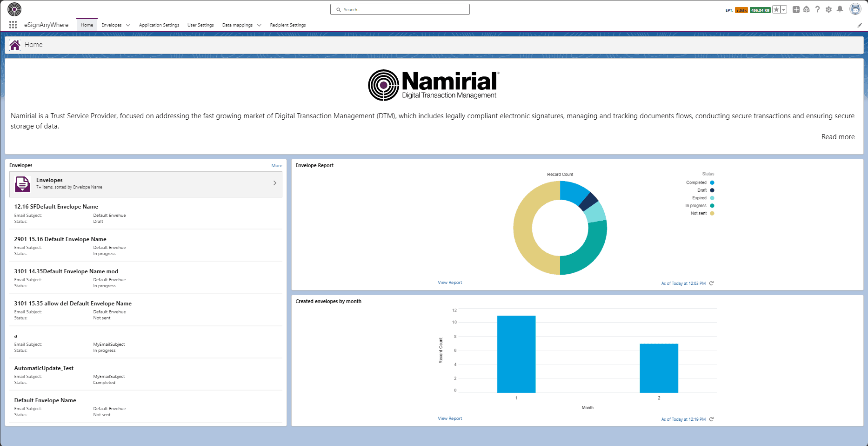Open the global actions plus menu
This screenshot has width=868, height=446.
click(x=796, y=9)
